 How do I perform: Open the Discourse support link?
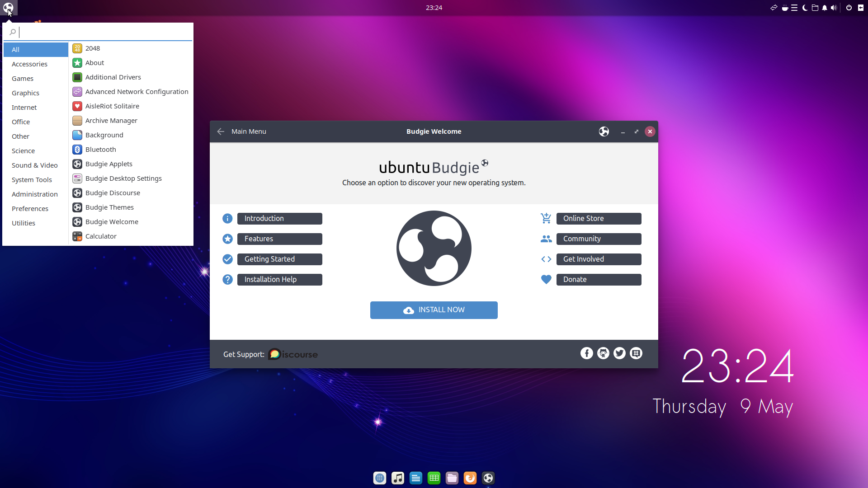pos(293,354)
